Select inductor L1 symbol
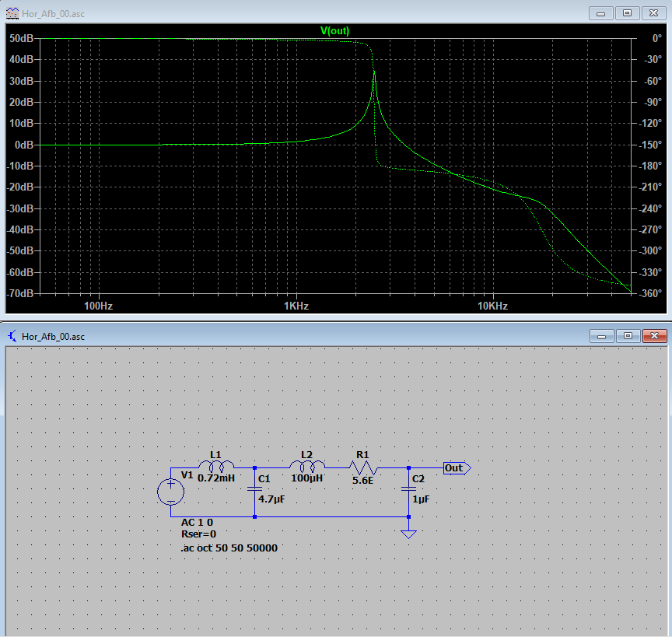This screenshot has height=637, width=672. click(x=216, y=465)
